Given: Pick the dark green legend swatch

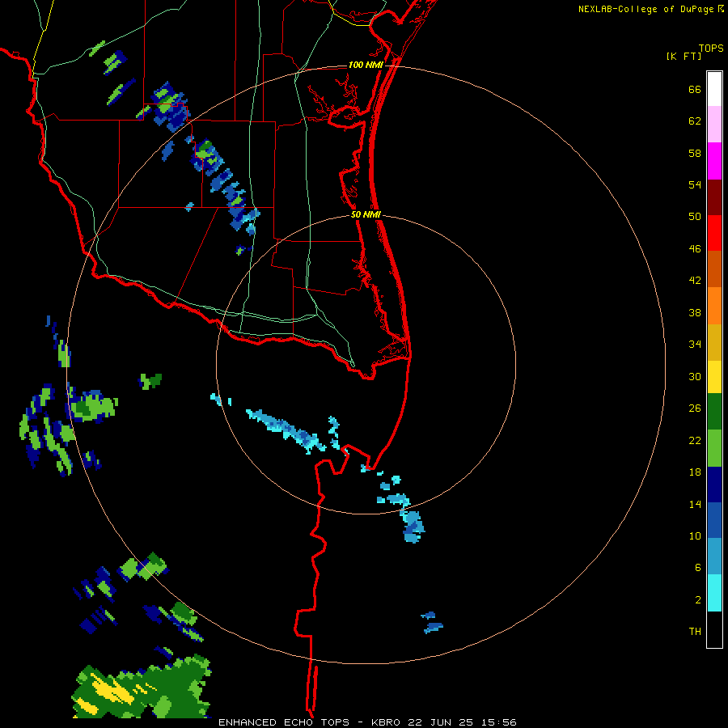Looking at the screenshot, I should point(714,412).
